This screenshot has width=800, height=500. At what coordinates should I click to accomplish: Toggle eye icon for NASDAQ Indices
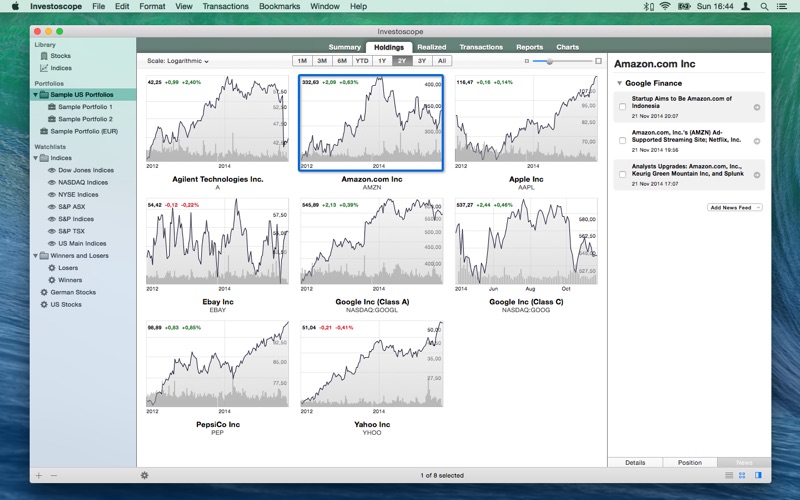(x=52, y=182)
